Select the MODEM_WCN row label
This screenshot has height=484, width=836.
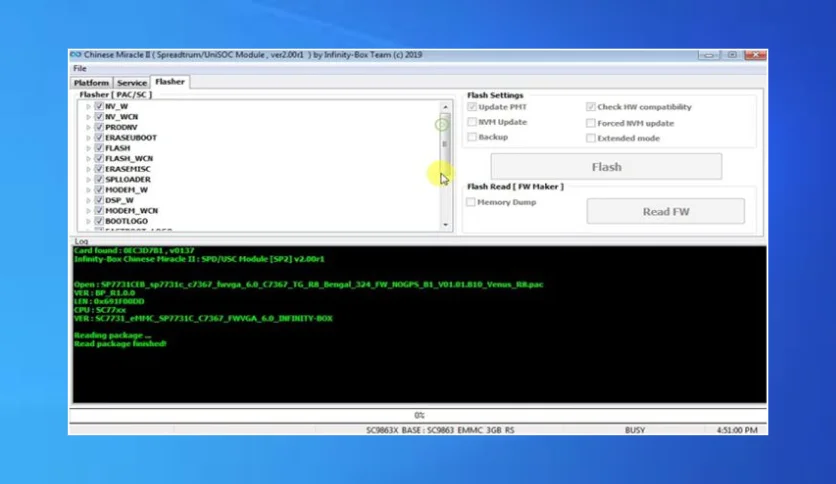tap(131, 211)
